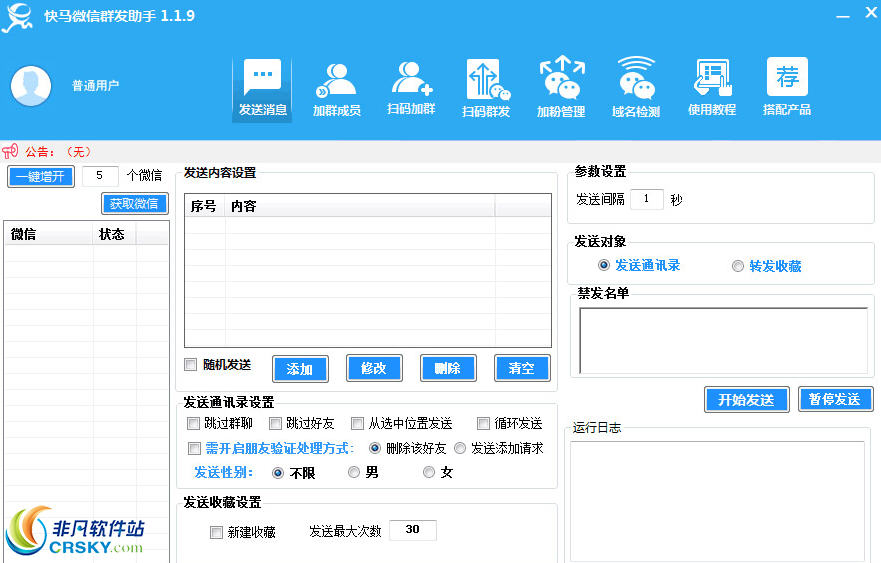The image size is (881, 563).
Task: Click the 清空 content button
Action: point(522,368)
